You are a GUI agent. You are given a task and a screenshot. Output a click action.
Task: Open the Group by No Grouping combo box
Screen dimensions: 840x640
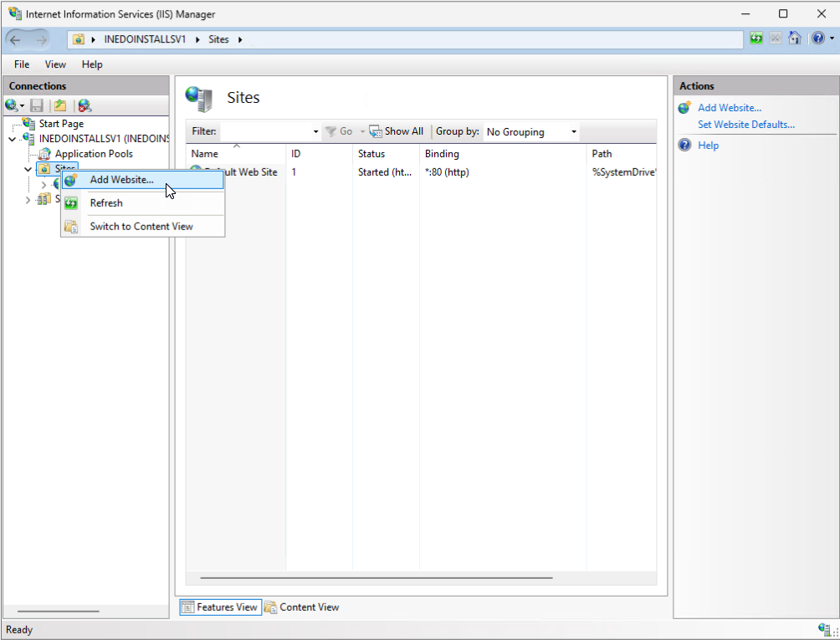(531, 131)
